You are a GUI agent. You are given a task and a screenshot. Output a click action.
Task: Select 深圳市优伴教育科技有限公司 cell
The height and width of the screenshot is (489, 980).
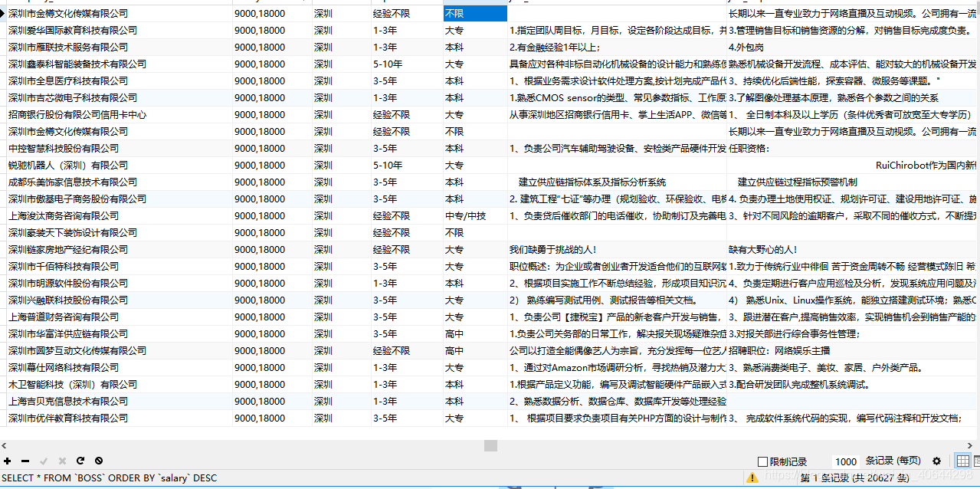click(119, 418)
